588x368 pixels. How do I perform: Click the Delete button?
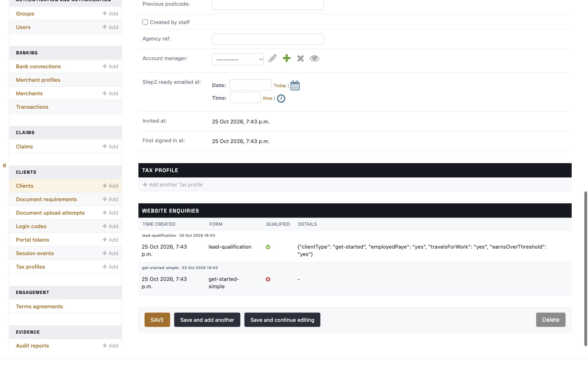pyautogui.click(x=551, y=320)
